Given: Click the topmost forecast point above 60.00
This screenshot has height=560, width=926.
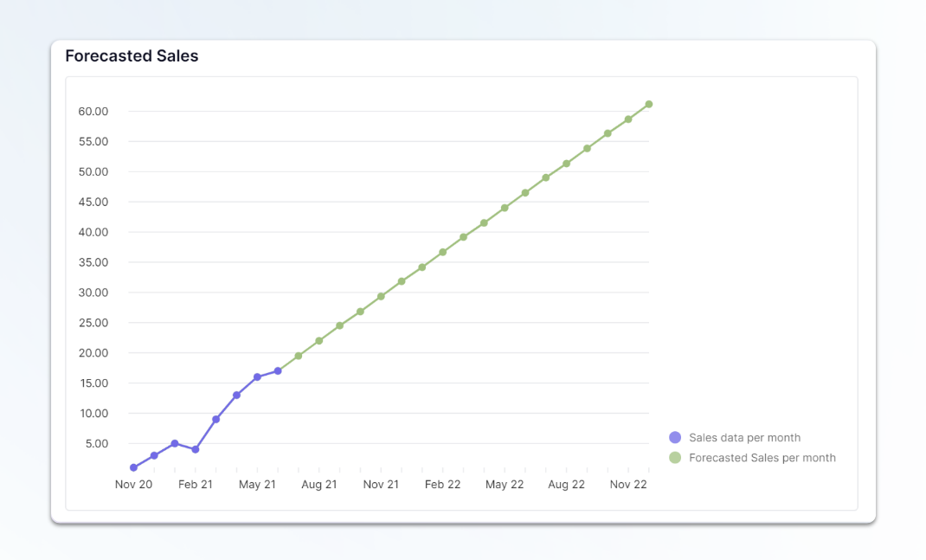Looking at the screenshot, I should [649, 104].
